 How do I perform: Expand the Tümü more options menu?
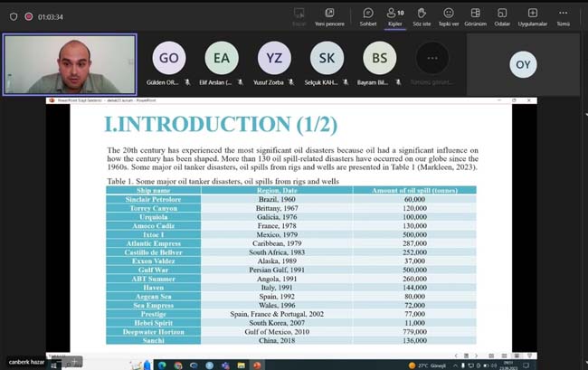tap(564, 15)
